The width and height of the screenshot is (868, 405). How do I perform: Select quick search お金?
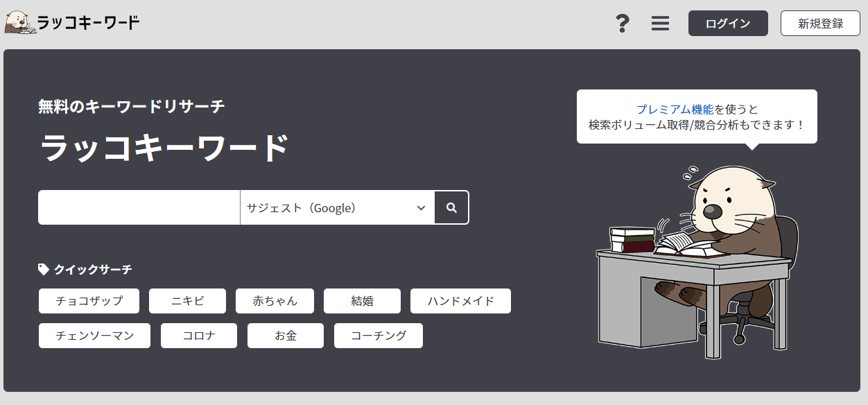coord(286,336)
